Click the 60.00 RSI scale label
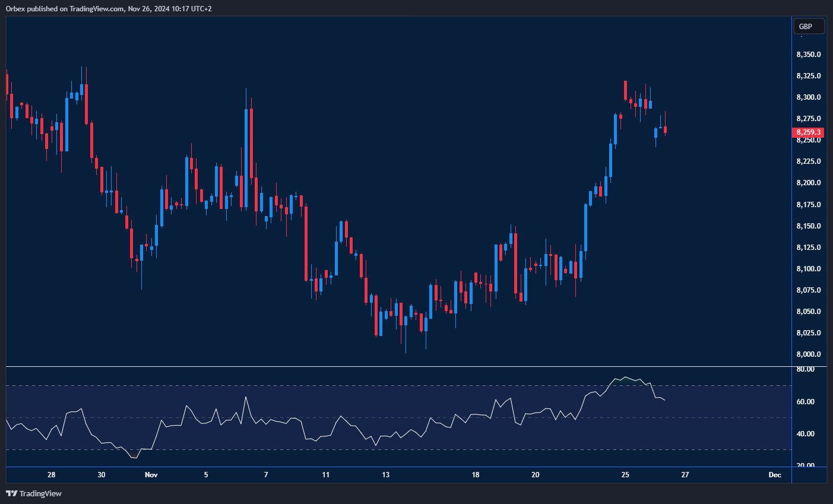 click(x=806, y=402)
